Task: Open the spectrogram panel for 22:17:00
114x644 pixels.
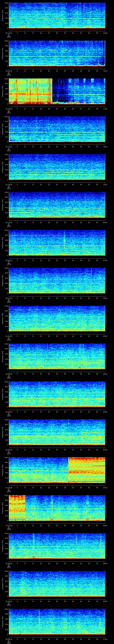Action: click(57, 129)
